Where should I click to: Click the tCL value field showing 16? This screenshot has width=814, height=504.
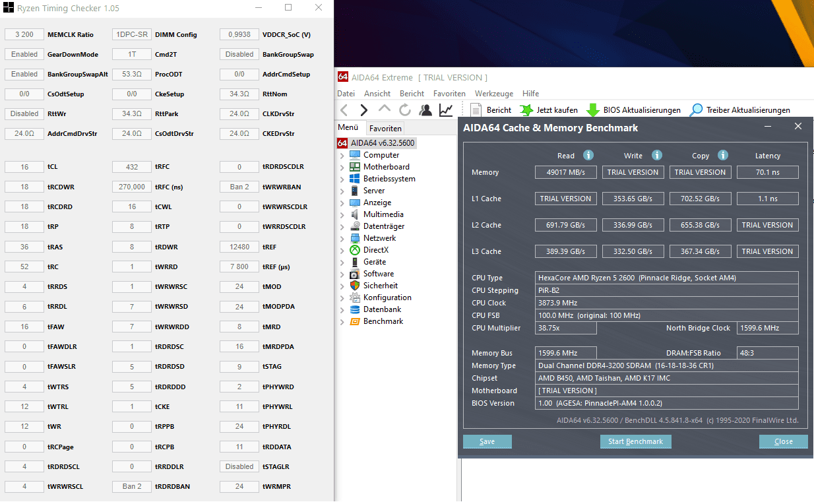pos(24,167)
